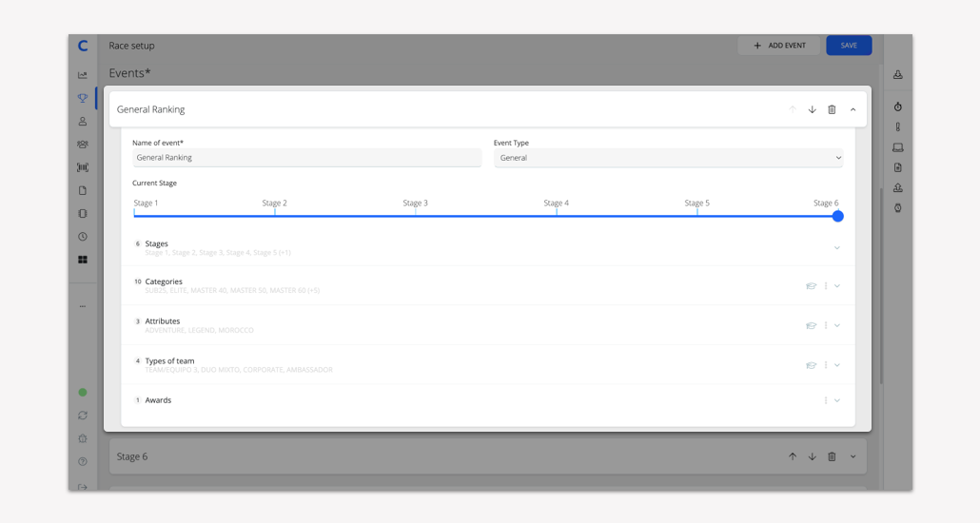This screenshot has height=523, width=980.
Task: Click the laptop icon in right panel
Action: (x=897, y=147)
